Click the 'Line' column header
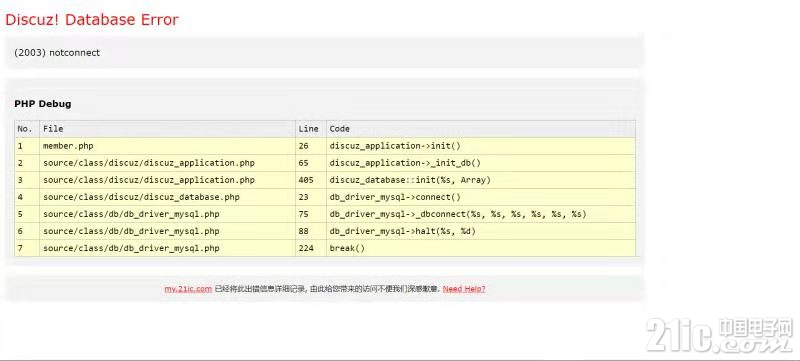 [311, 129]
